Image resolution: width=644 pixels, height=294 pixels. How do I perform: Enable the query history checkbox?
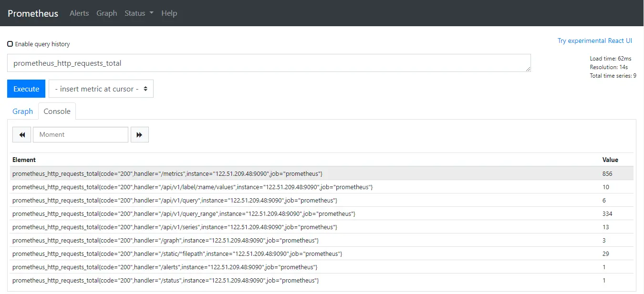coord(10,44)
